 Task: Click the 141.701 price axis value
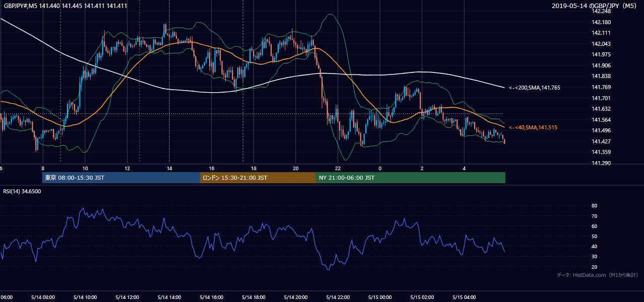601,98
